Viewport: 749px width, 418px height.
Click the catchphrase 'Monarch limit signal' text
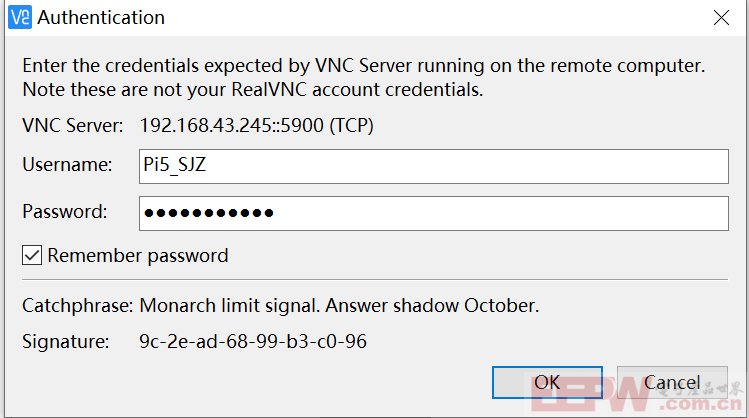click(229, 305)
